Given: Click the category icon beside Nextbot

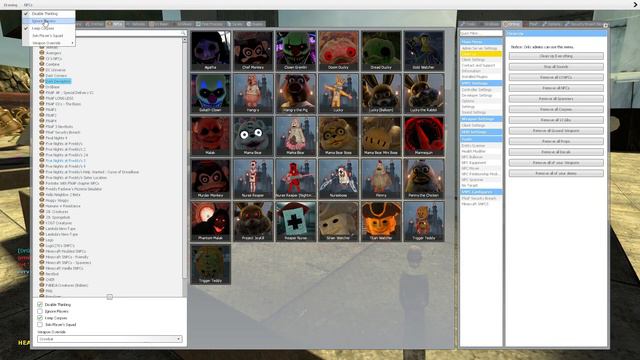Looking at the screenshot, I should pyautogui.click(x=42, y=273).
